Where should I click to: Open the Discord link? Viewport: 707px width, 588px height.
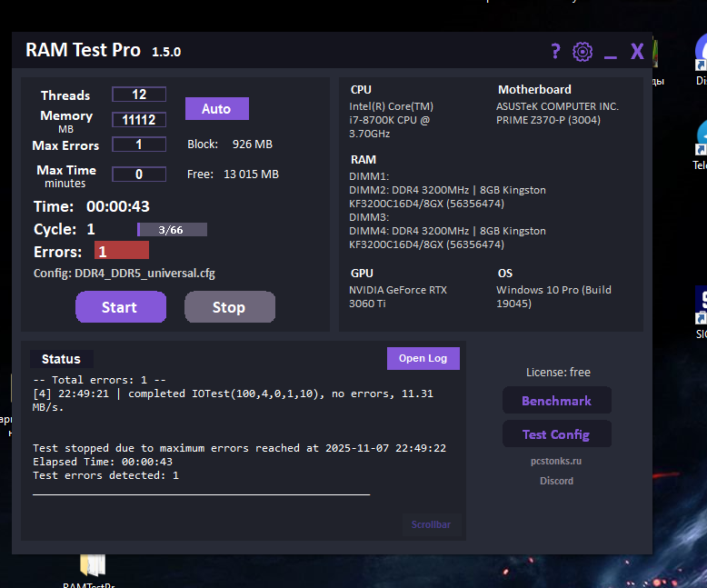point(556,481)
